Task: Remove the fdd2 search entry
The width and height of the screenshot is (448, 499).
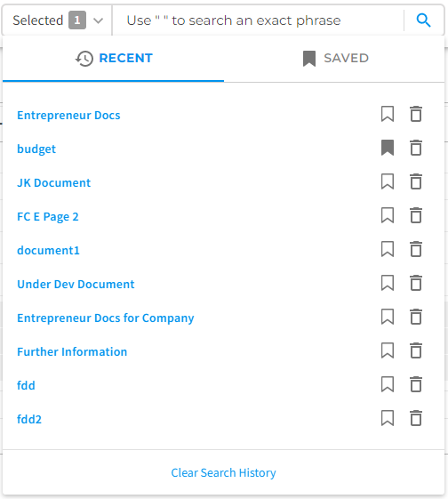Action: tap(416, 418)
